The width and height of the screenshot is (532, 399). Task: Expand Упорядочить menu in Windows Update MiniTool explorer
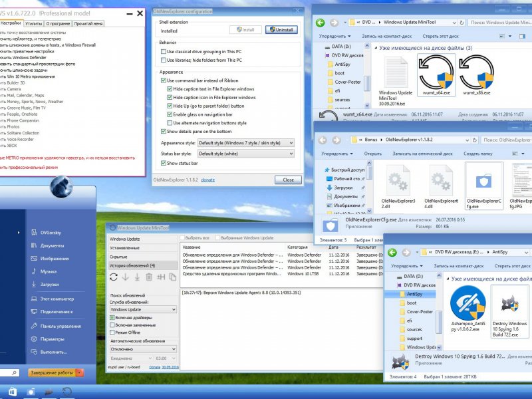click(x=334, y=36)
